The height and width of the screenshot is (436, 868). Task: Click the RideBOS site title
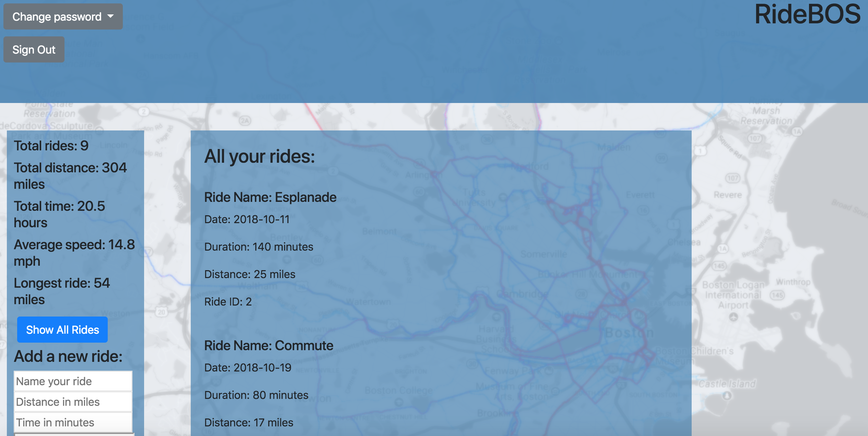pos(807,14)
